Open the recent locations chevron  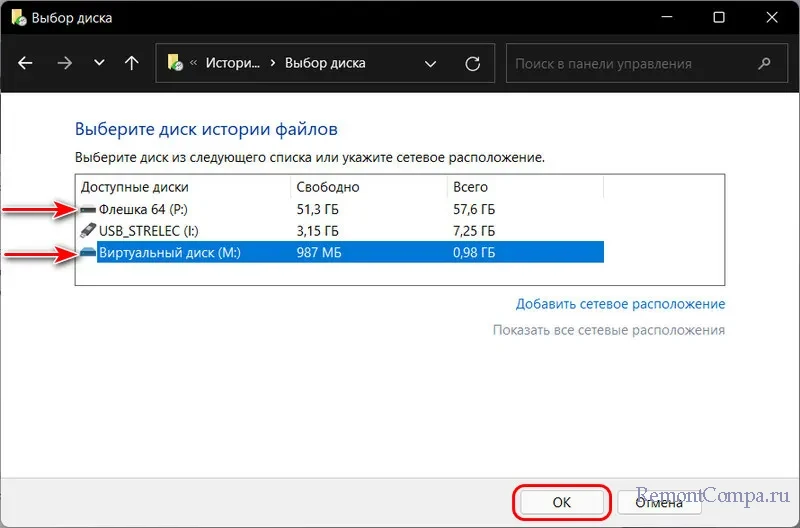tap(98, 63)
